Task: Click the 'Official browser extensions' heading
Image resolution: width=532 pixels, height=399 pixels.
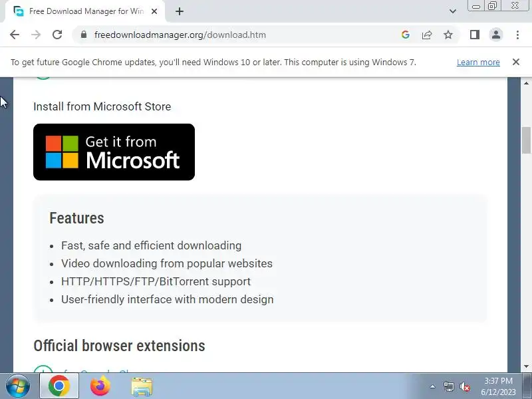Action: point(119,346)
